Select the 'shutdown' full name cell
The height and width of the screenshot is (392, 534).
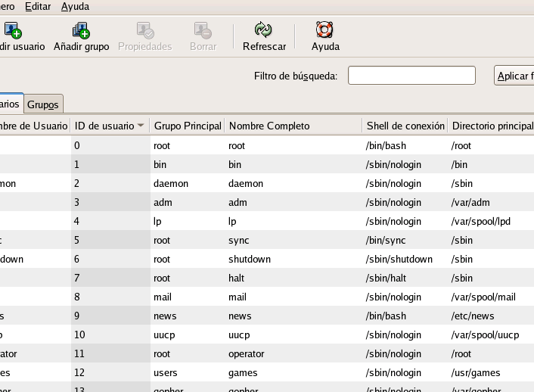(250, 259)
